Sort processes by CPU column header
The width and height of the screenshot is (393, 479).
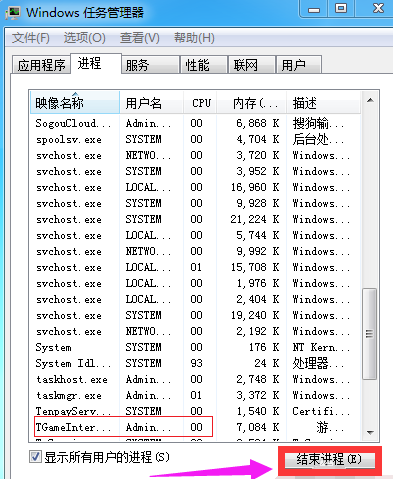pyautogui.click(x=201, y=103)
